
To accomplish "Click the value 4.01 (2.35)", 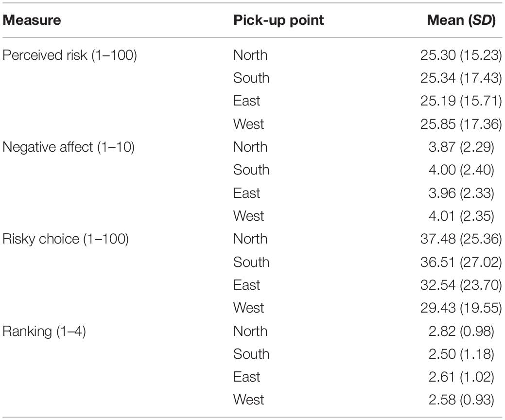I will (461, 216).
